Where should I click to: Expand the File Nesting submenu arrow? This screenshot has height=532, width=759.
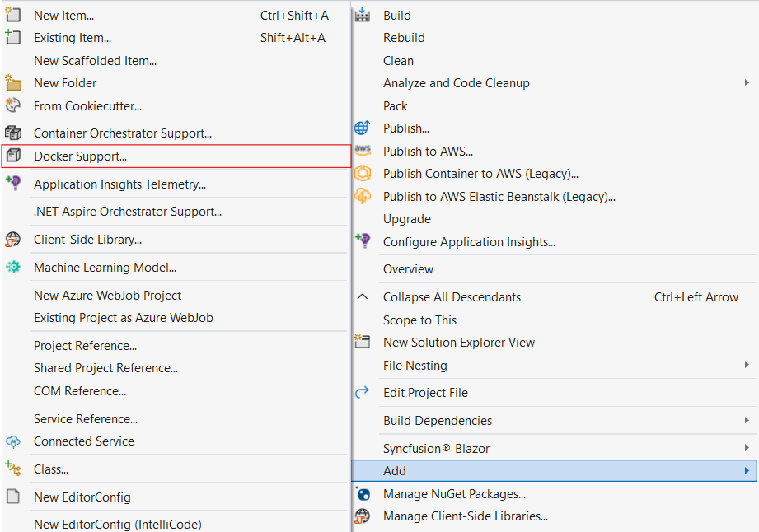(747, 365)
